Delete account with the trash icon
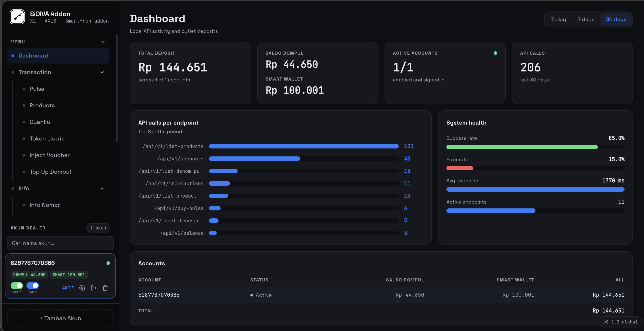The height and width of the screenshot is (331, 644). click(105, 288)
